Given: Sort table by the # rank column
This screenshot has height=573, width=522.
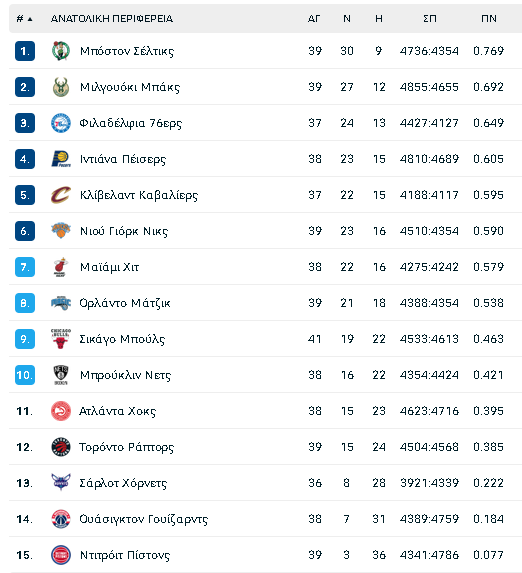Looking at the screenshot, I should pos(24,19).
